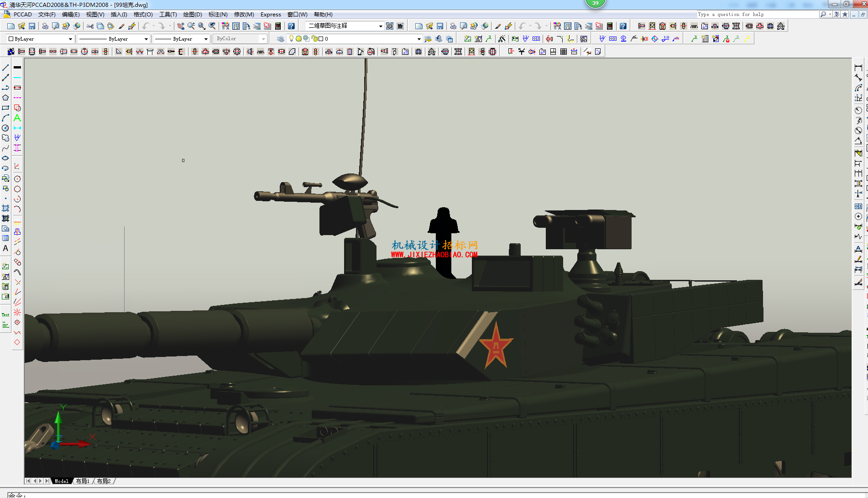Click previous layout tab arrow
868x498 pixels.
click(x=34, y=481)
